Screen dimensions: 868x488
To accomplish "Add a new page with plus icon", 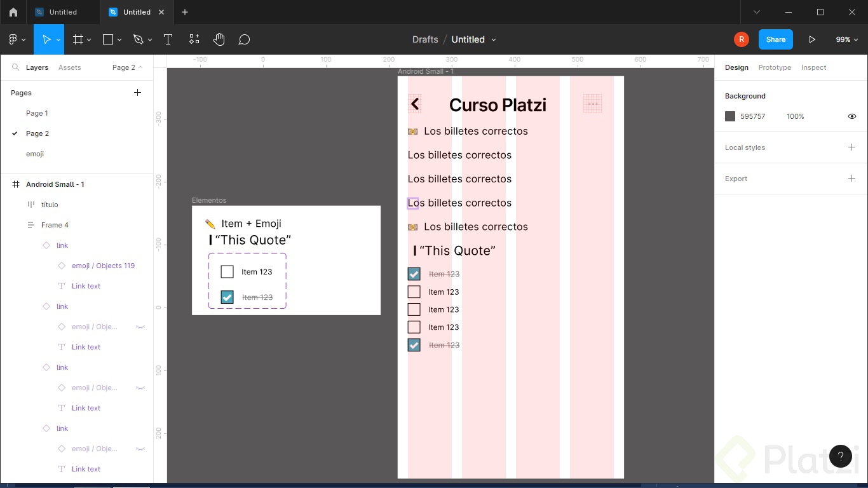I will click(137, 93).
